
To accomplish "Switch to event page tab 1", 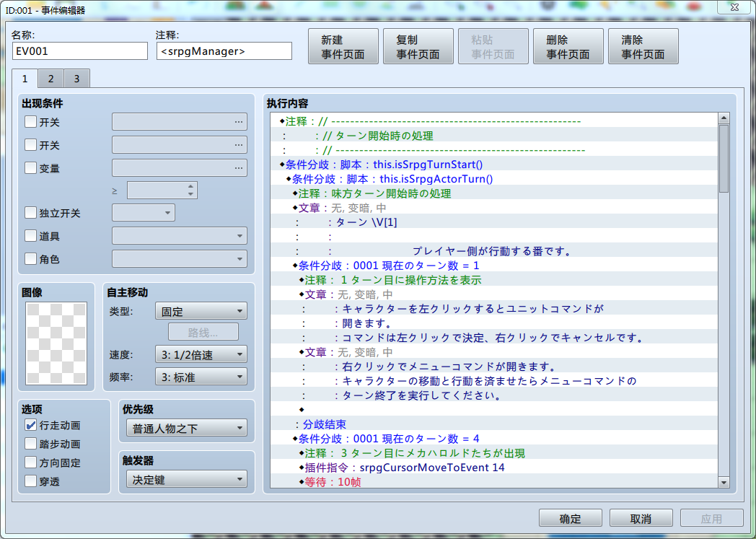I will (x=25, y=79).
